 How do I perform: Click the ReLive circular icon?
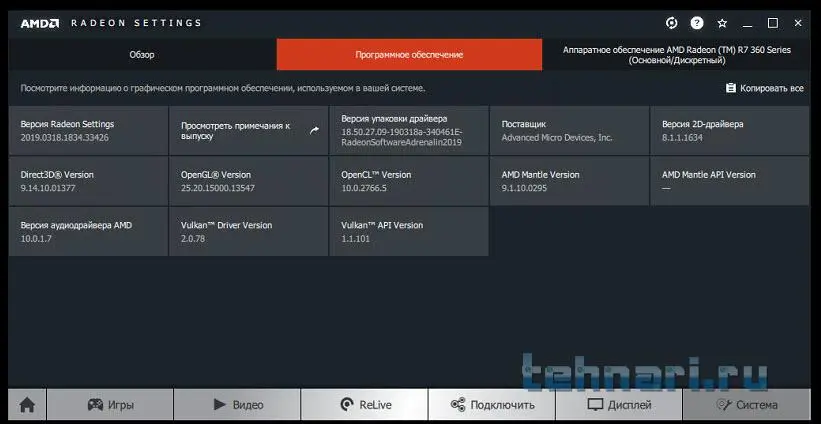347,404
